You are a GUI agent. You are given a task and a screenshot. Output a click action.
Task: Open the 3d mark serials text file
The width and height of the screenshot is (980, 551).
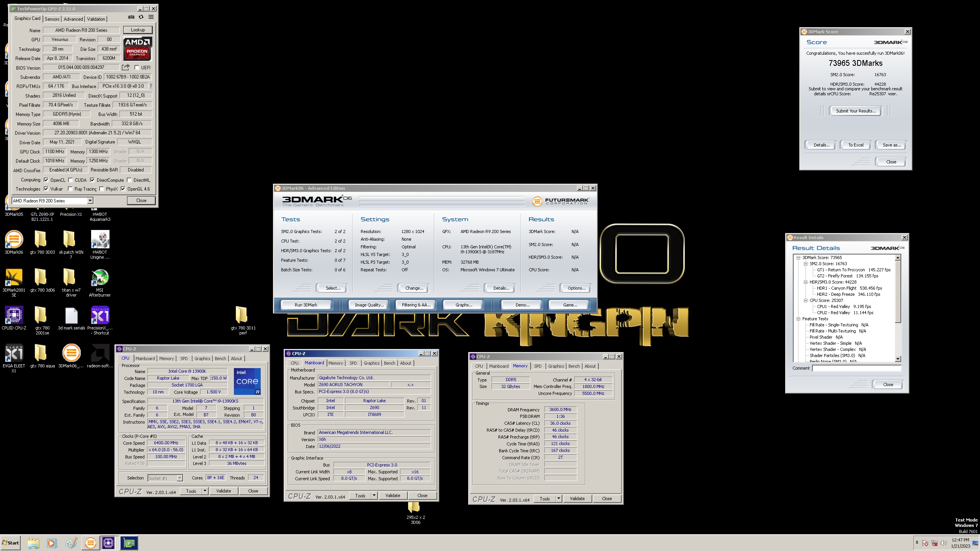point(71,318)
